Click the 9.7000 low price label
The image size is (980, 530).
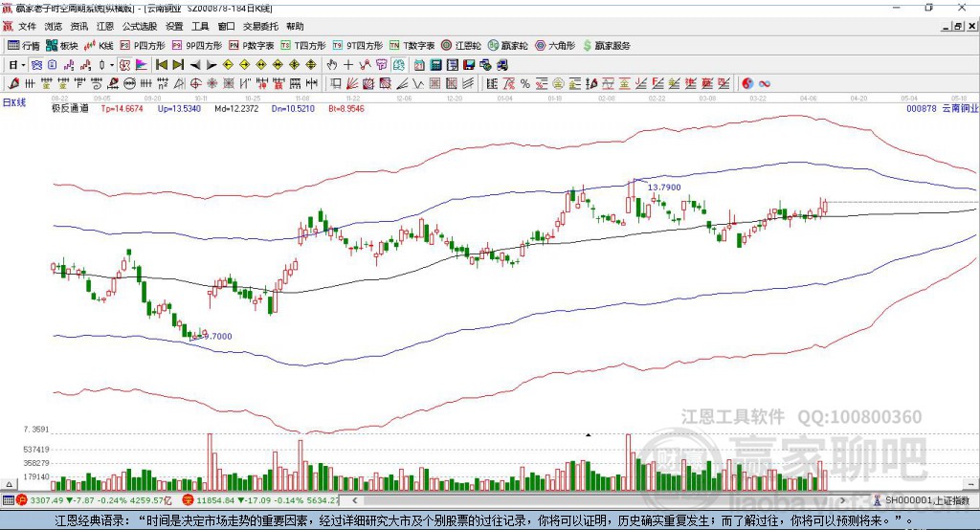(217, 336)
